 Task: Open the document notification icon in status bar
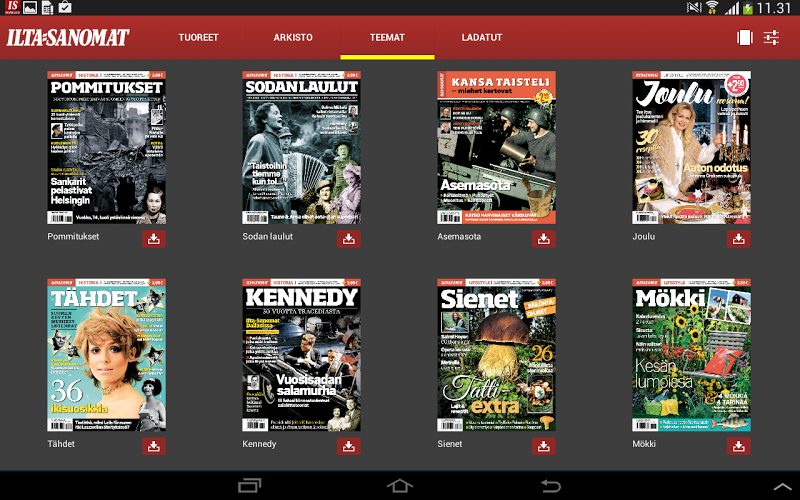point(47,7)
